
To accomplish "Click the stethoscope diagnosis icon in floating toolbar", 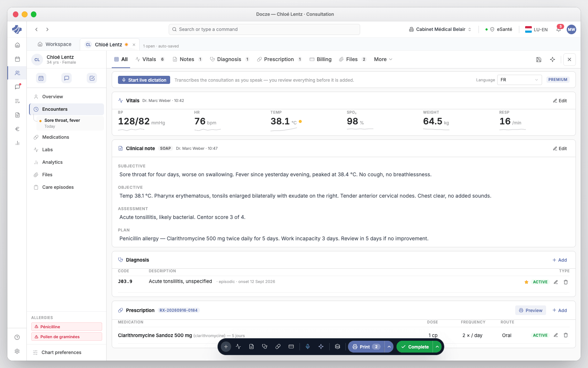I will [265, 347].
